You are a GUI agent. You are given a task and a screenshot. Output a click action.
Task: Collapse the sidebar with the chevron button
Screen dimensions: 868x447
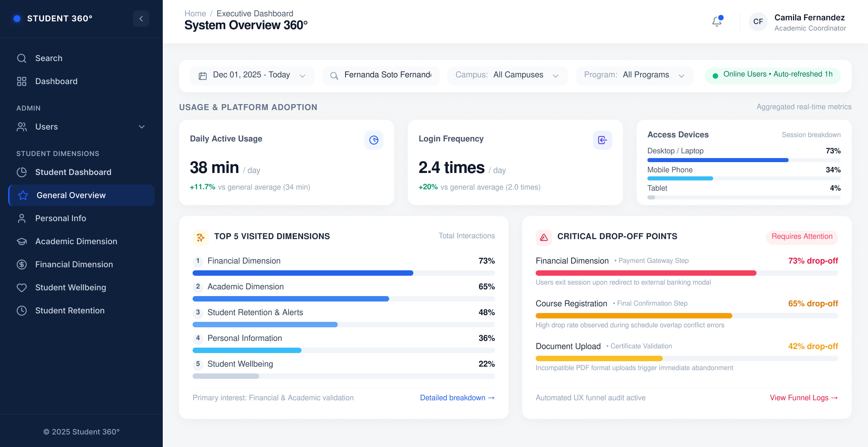tap(141, 19)
